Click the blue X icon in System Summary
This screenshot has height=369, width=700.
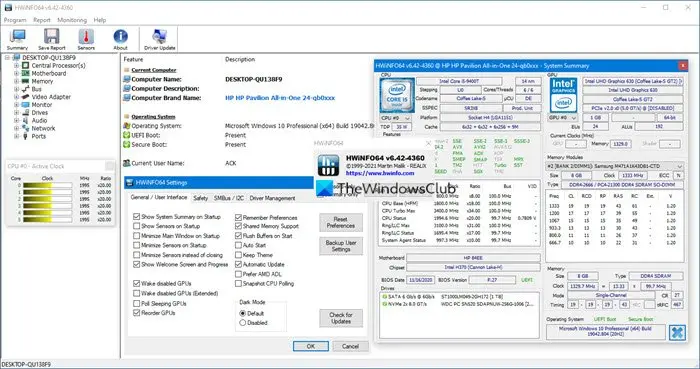[x=677, y=333]
